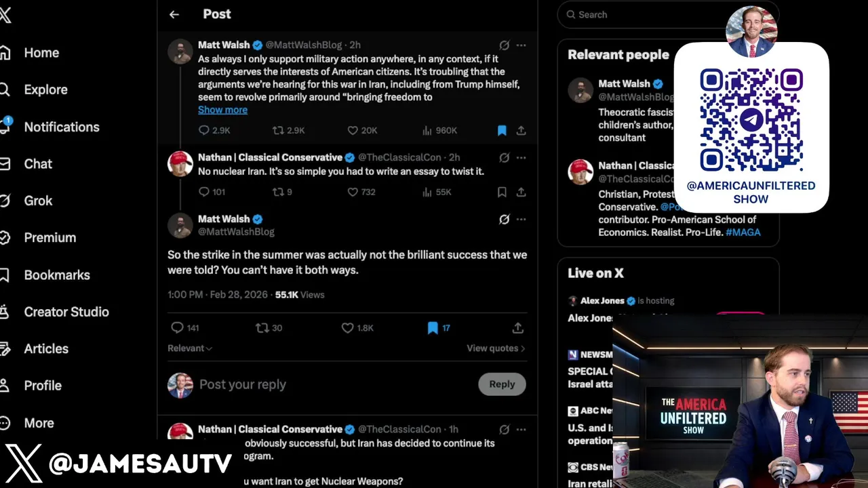Open replies on the 141-comment post
The height and width of the screenshot is (488, 868).
184,328
